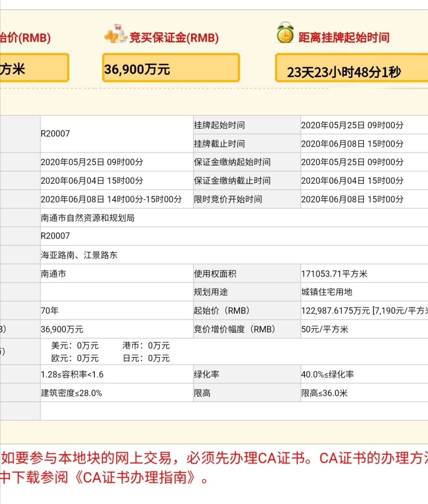Select 南通市自然资源和规划局 text

(88, 218)
